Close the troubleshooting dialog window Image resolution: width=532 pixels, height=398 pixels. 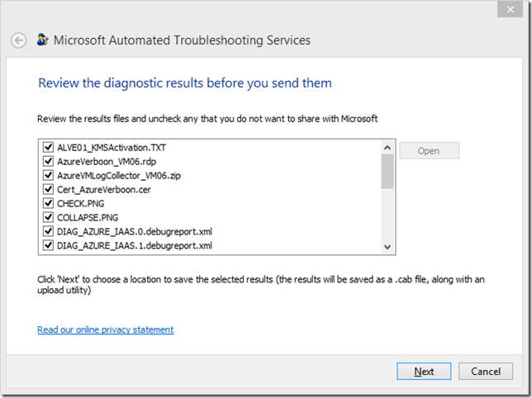pyautogui.click(x=510, y=9)
